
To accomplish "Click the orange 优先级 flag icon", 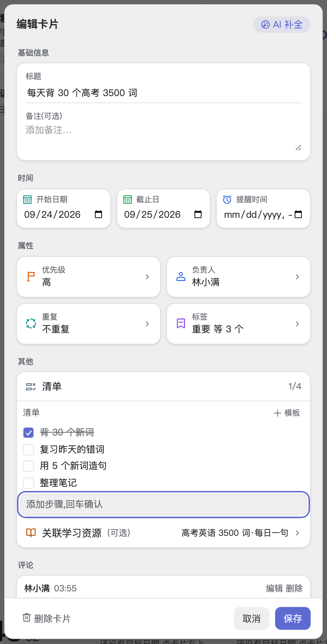I will point(31,276).
